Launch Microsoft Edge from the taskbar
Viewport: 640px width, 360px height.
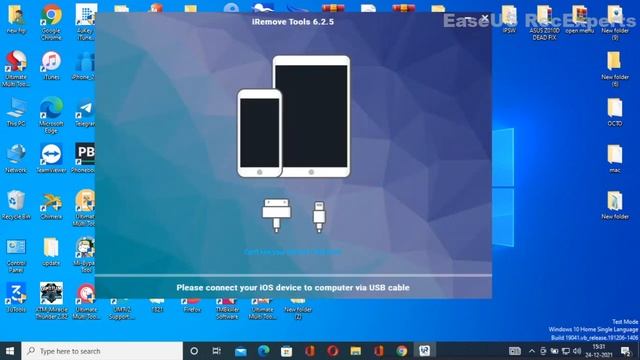264,351
